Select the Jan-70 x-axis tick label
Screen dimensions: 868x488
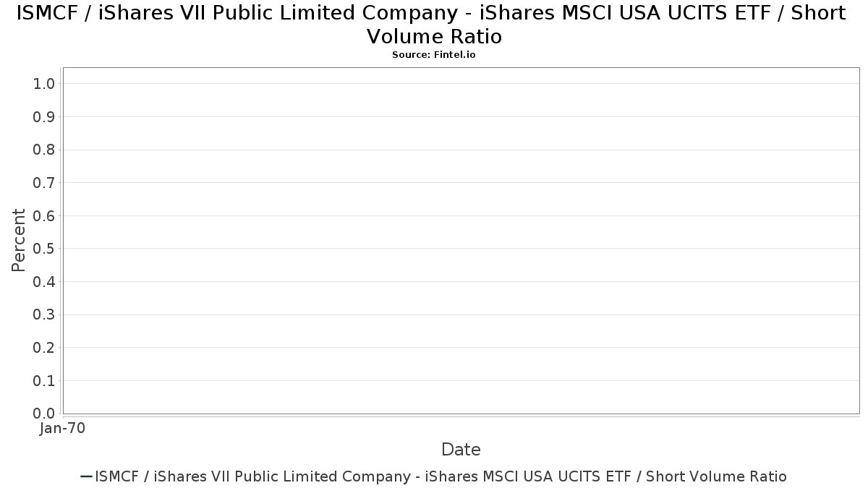[x=63, y=429]
